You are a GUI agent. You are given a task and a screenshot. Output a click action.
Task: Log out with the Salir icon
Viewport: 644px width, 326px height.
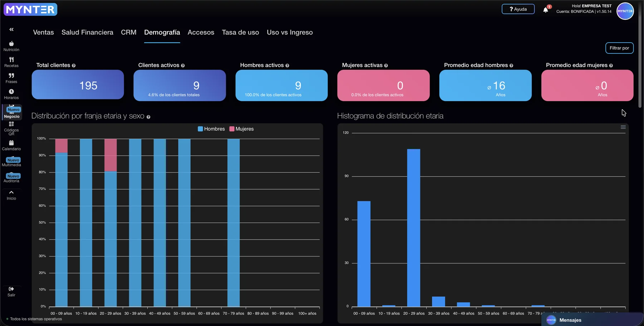coord(11,292)
